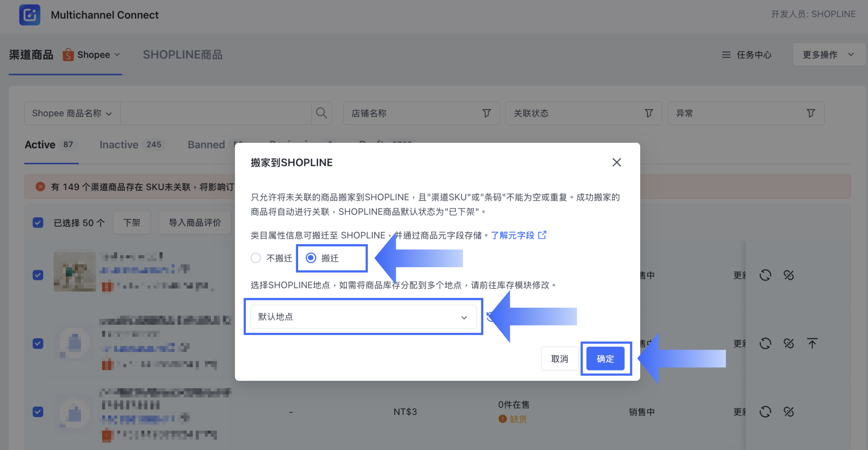The height and width of the screenshot is (450, 868).
Task: Switch to the 渠道商品 tab
Action: [31, 55]
